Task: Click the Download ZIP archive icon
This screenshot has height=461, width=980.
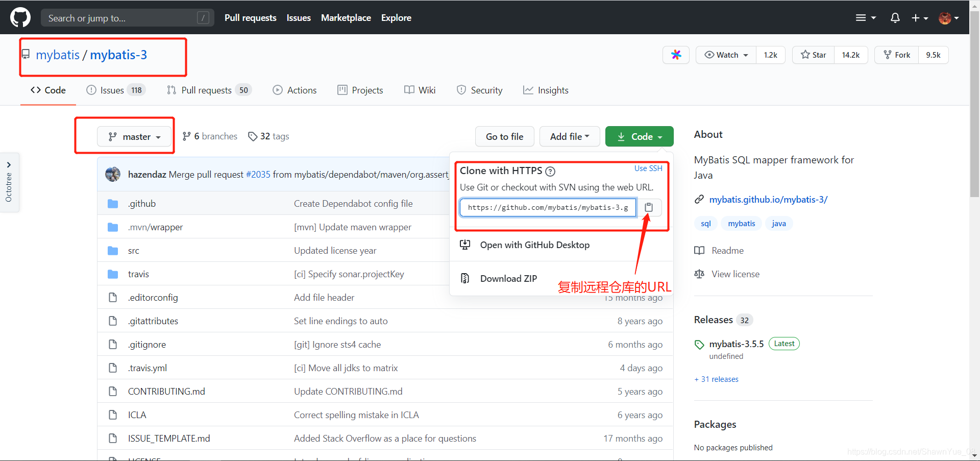Action: (465, 278)
